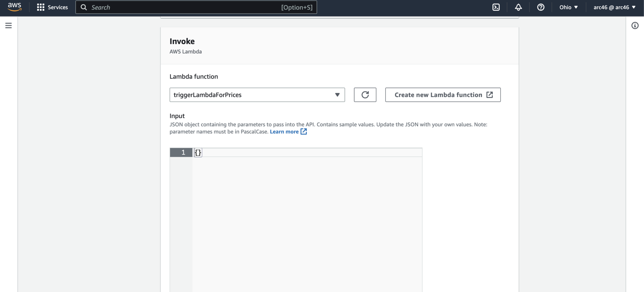Open the arc46 account menu
Screen dimensions: 644x292
tap(613, 7)
